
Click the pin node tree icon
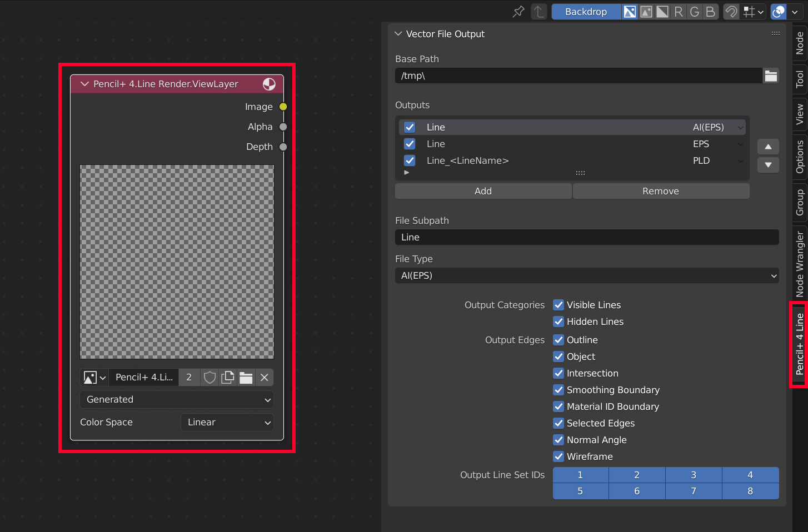click(518, 12)
